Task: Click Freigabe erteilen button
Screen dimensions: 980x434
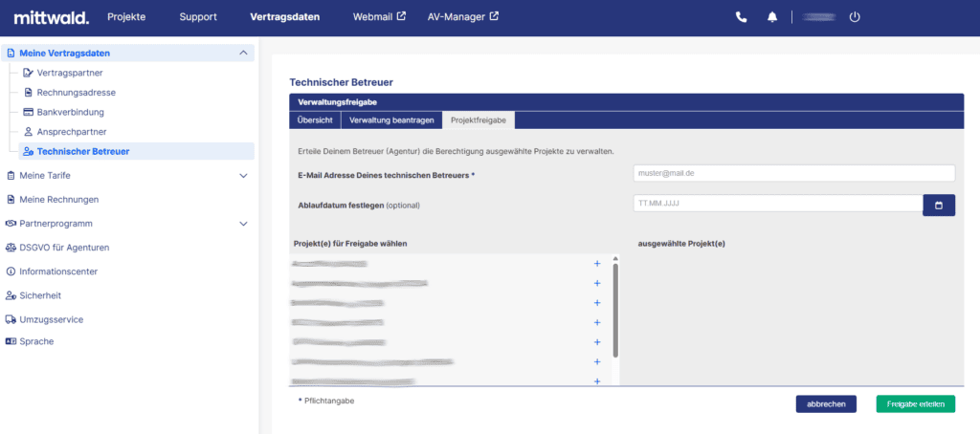Action: tap(916, 404)
